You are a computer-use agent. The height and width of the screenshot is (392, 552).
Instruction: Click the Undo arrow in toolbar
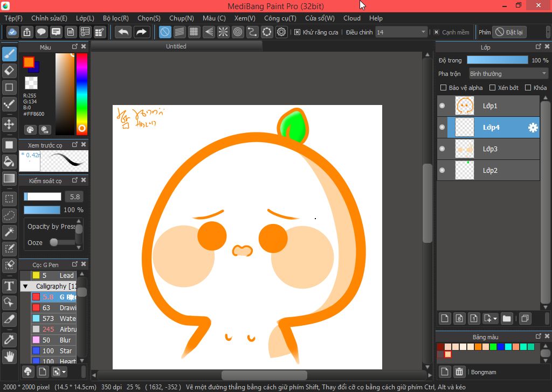tap(123, 32)
